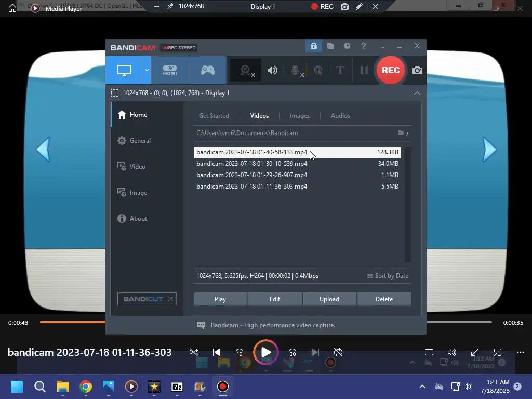The width and height of the screenshot is (532, 399).
Task: Open scheduled recording clock icon
Action: click(x=347, y=46)
